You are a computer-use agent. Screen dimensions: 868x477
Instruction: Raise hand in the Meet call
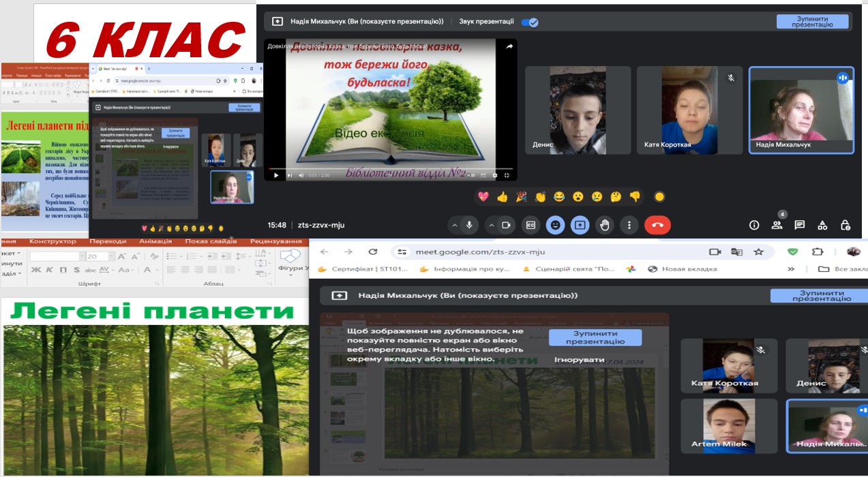click(604, 225)
